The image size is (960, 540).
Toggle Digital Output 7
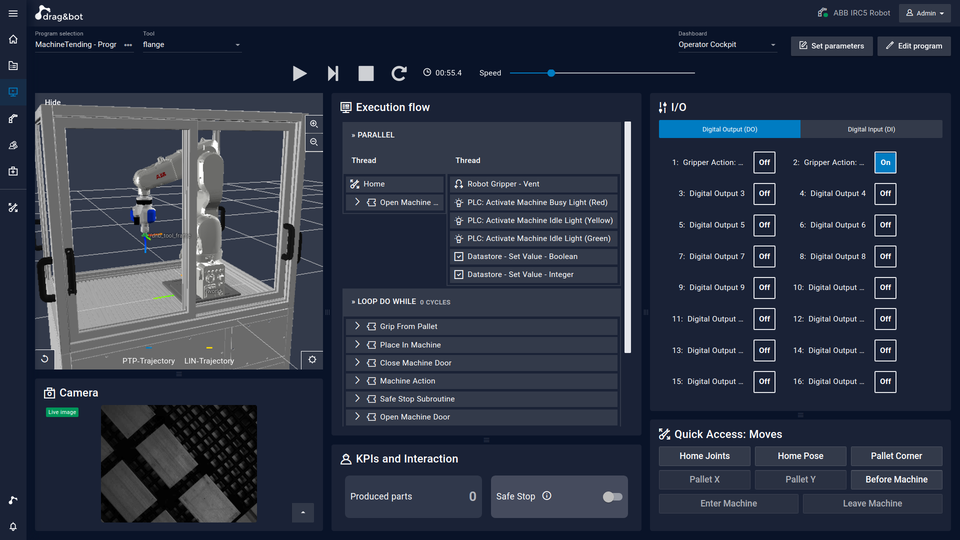[x=764, y=257]
